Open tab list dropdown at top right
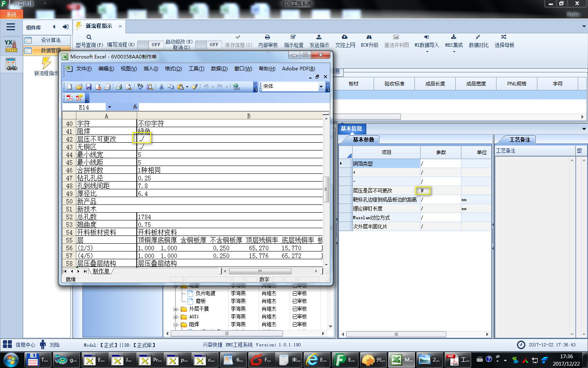This screenshot has height=368, width=588. tap(584, 26)
